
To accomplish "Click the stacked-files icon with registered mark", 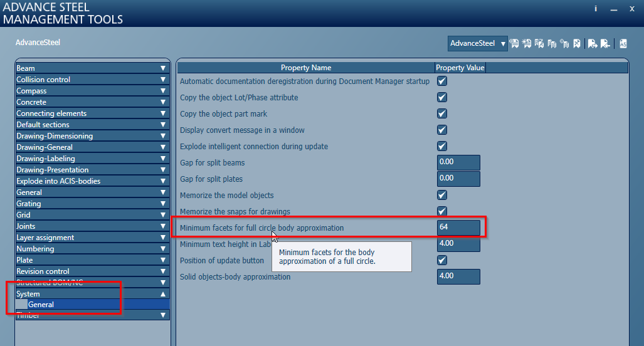I will tap(564, 43).
